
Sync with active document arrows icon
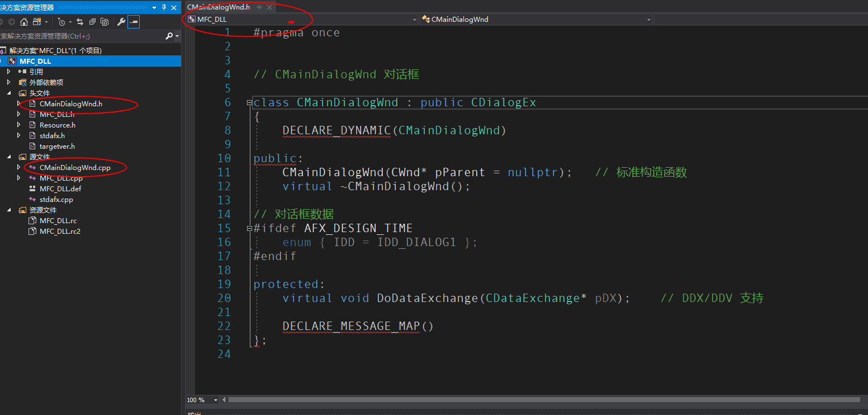(80, 22)
